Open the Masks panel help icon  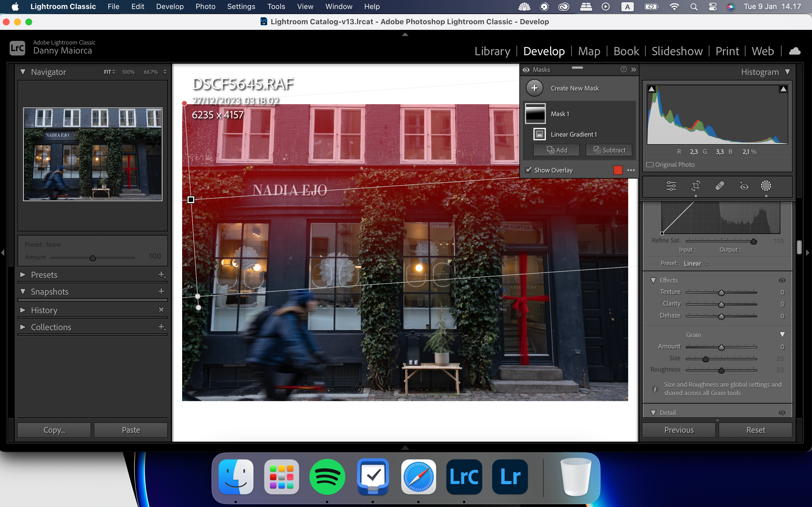(x=623, y=69)
